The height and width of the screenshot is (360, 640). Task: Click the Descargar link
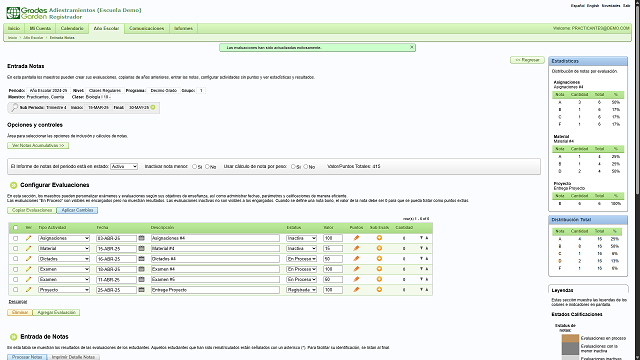[18, 302]
